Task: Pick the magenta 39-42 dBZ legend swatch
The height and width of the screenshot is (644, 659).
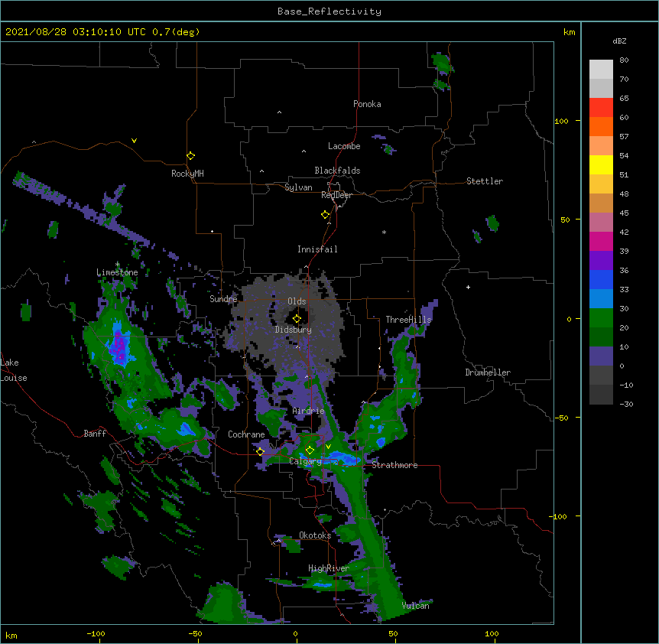Action: (x=601, y=241)
